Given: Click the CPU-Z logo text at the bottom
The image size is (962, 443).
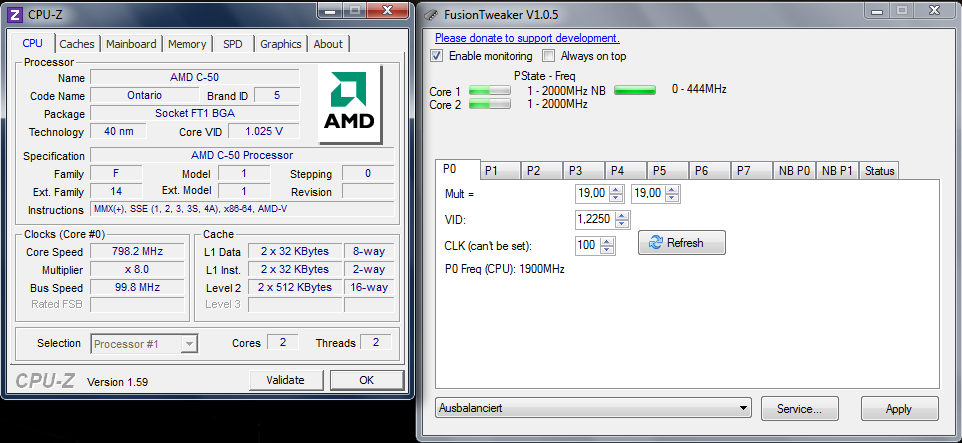Looking at the screenshot, I should tap(45, 381).
